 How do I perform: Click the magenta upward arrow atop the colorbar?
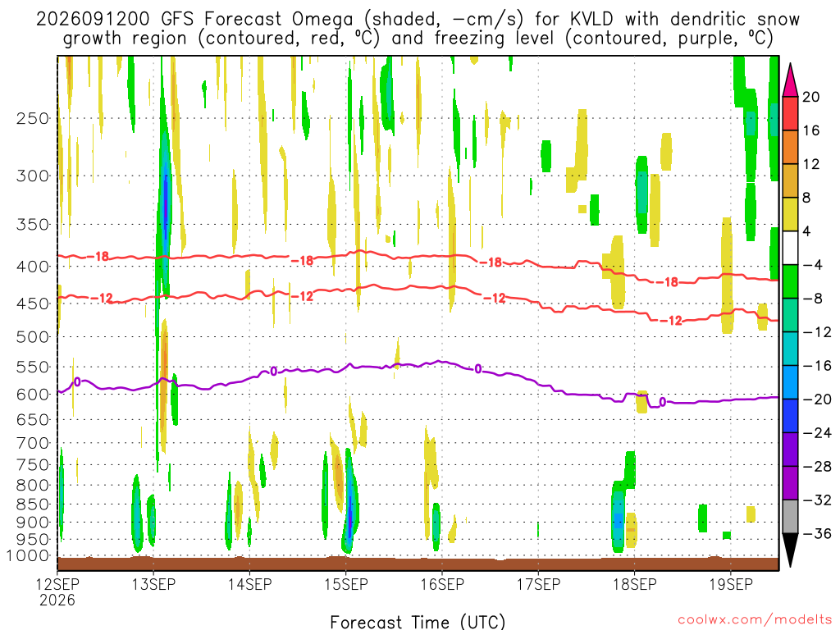pos(790,80)
